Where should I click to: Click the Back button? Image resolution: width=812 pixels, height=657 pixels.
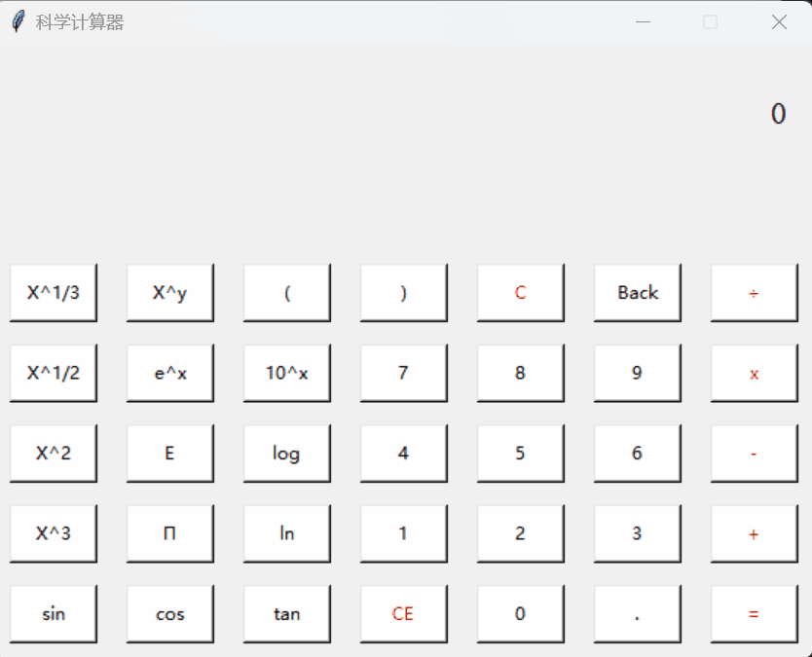(638, 293)
